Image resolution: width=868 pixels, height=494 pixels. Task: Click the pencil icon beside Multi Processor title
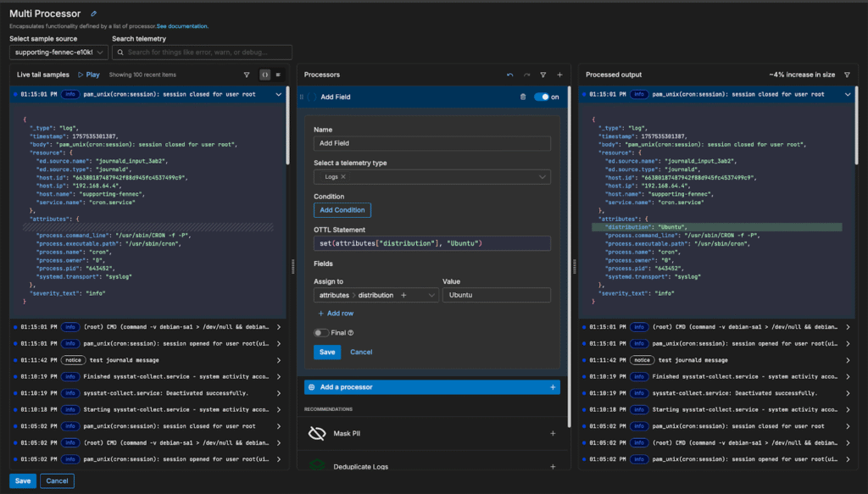tap(93, 14)
